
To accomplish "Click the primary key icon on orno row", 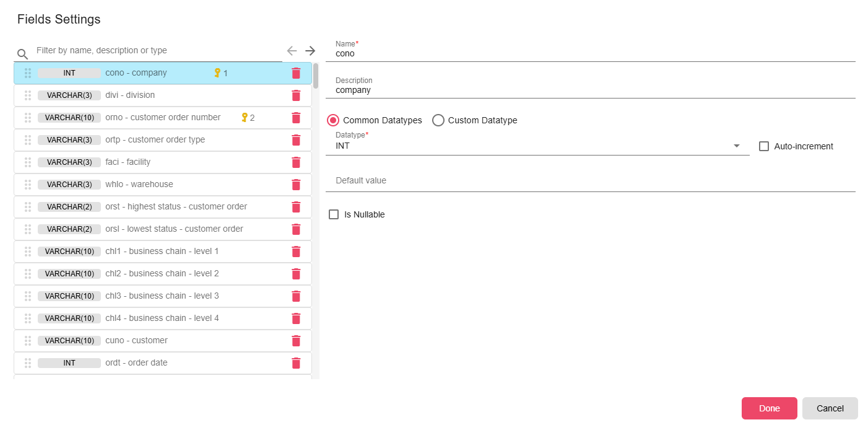I will point(245,117).
